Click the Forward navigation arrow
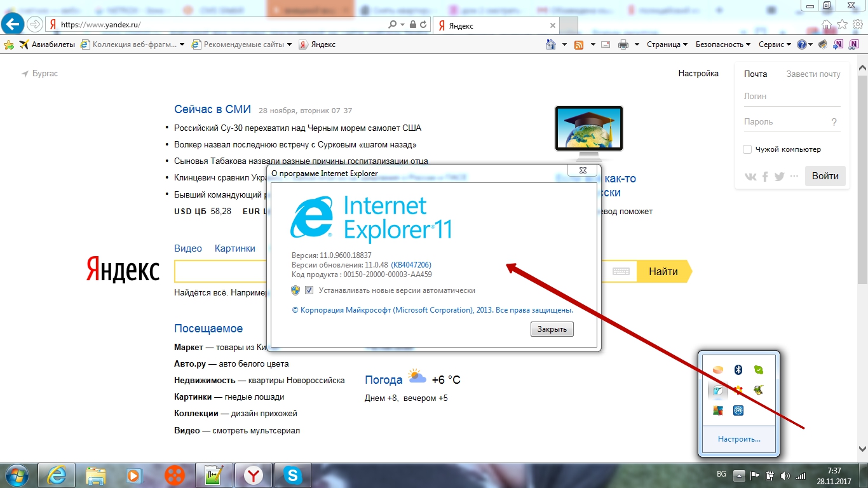Image resolution: width=868 pixels, height=488 pixels. tap(35, 24)
